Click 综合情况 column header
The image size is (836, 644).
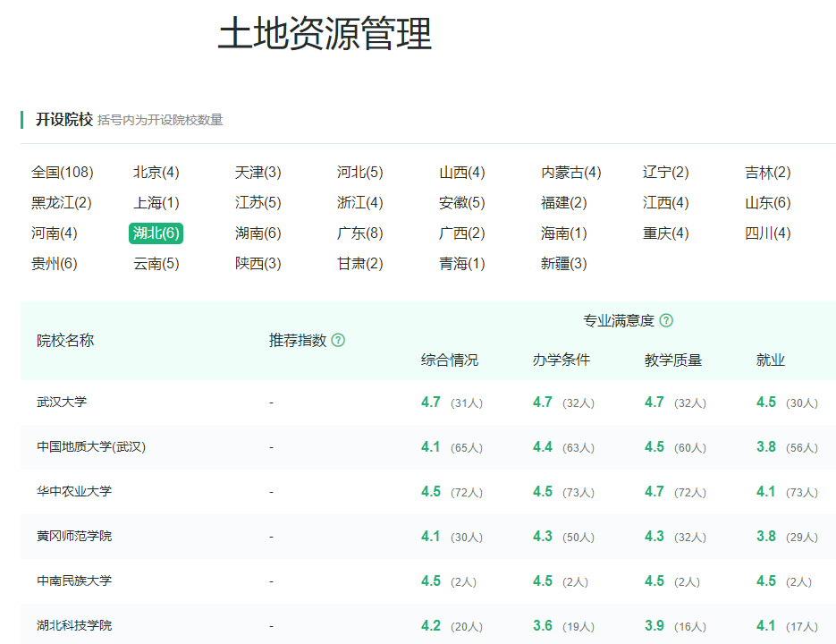(450, 360)
